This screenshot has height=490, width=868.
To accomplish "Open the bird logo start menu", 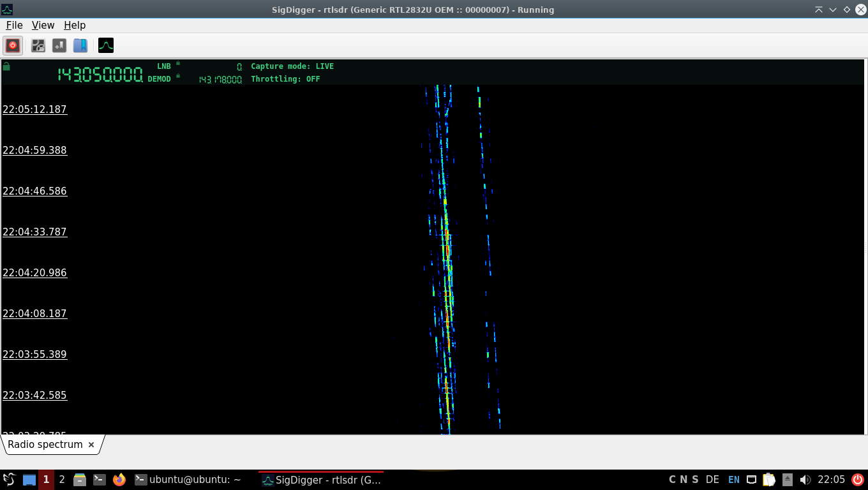I will (10, 480).
